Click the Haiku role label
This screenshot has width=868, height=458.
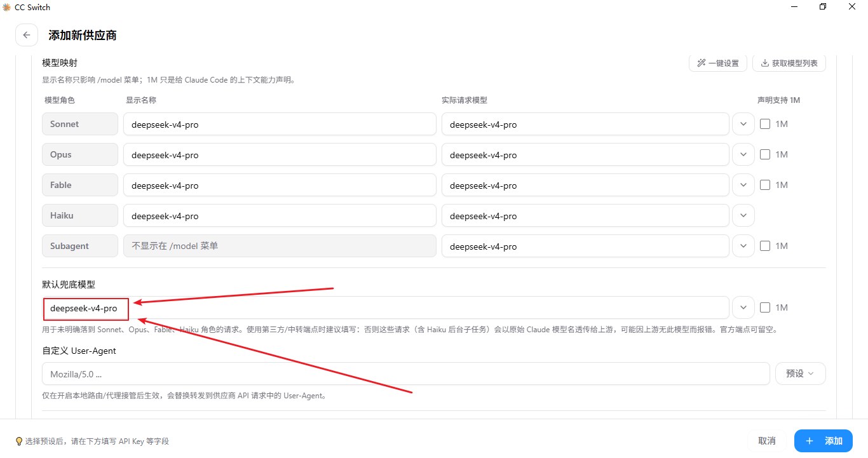(80, 216)
